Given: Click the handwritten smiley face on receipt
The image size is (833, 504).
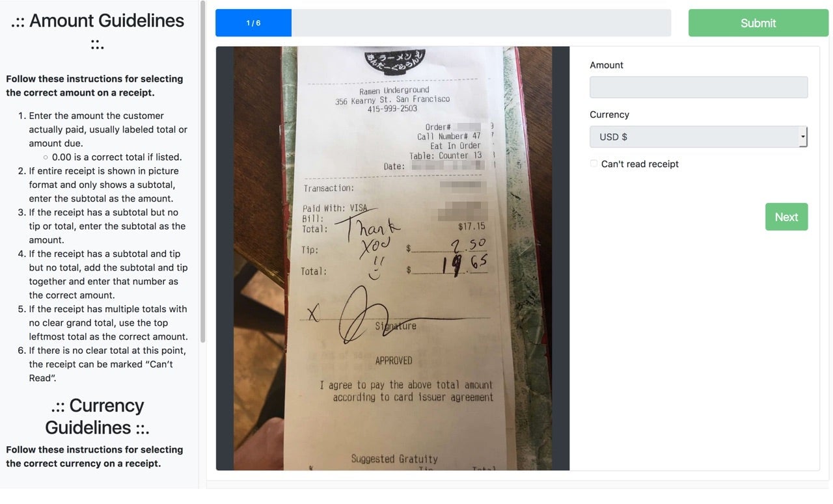Looking at the screenshot, I should [376, 268].
